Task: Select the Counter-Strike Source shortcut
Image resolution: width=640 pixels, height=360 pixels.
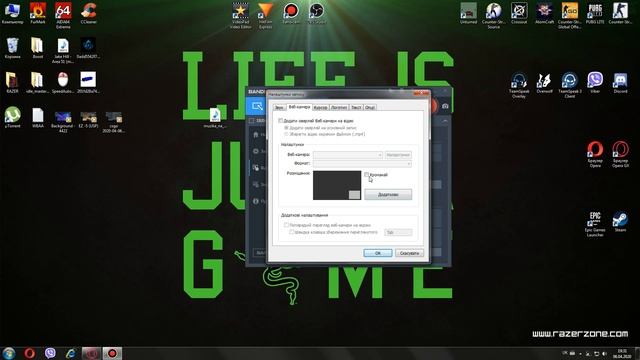Action: (x=493, y=16)
